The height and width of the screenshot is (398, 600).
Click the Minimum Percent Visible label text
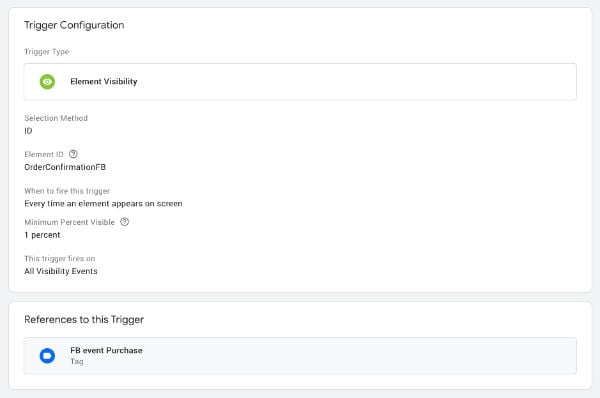pyautogui.click(x=69, y=222)
